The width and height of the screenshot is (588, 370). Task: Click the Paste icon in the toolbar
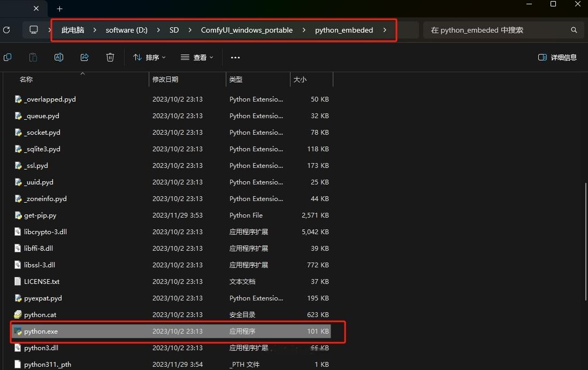coord(33,57)
